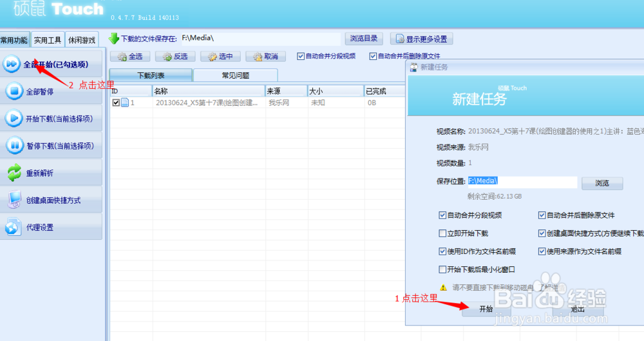Click the 未知 size cell in row 1
The width and height of the screenshot is (644, 341).
(318, 103)
